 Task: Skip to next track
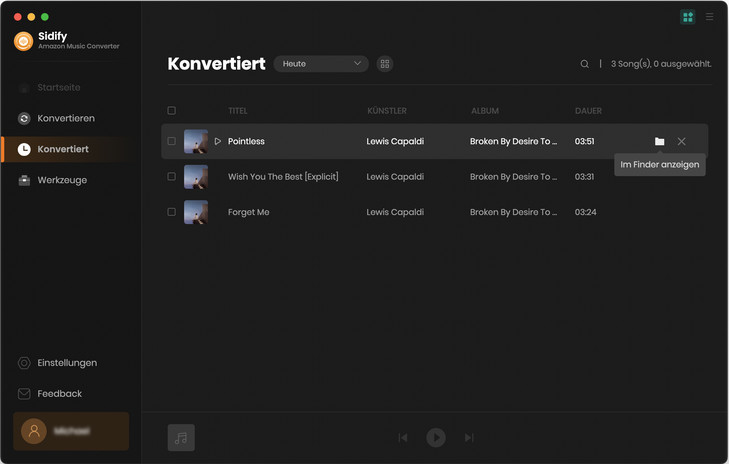[x=469, y=437]
